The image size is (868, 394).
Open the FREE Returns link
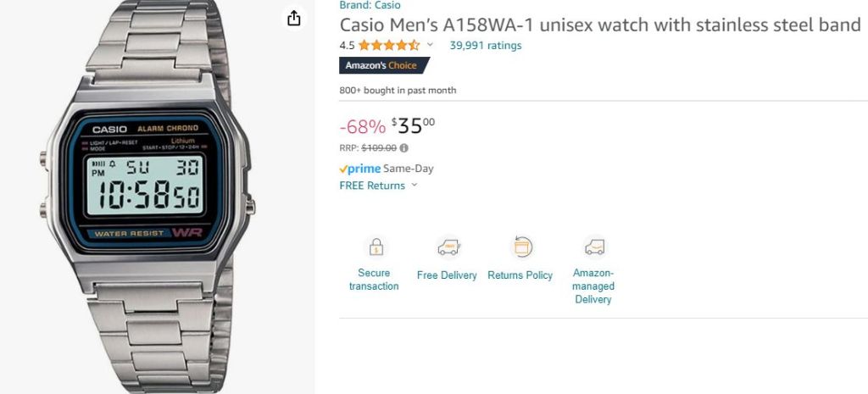[372, 186]
